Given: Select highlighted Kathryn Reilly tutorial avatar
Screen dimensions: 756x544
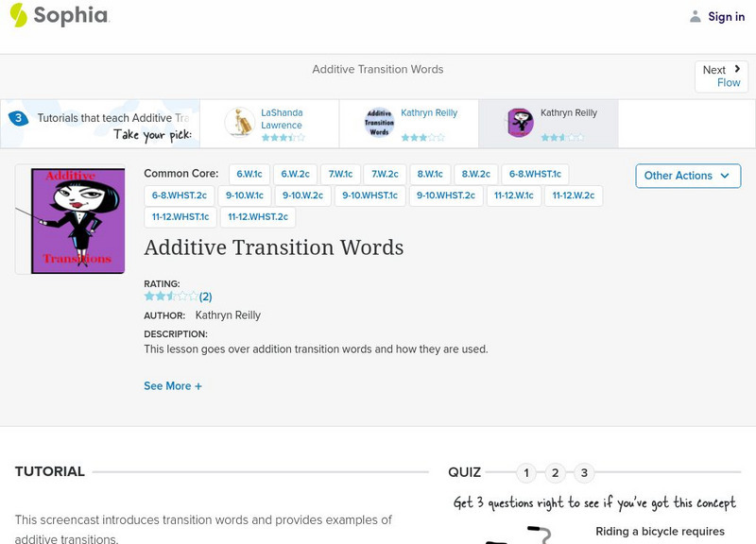Looking at the screenshot, I should click(x=519, y=122).
